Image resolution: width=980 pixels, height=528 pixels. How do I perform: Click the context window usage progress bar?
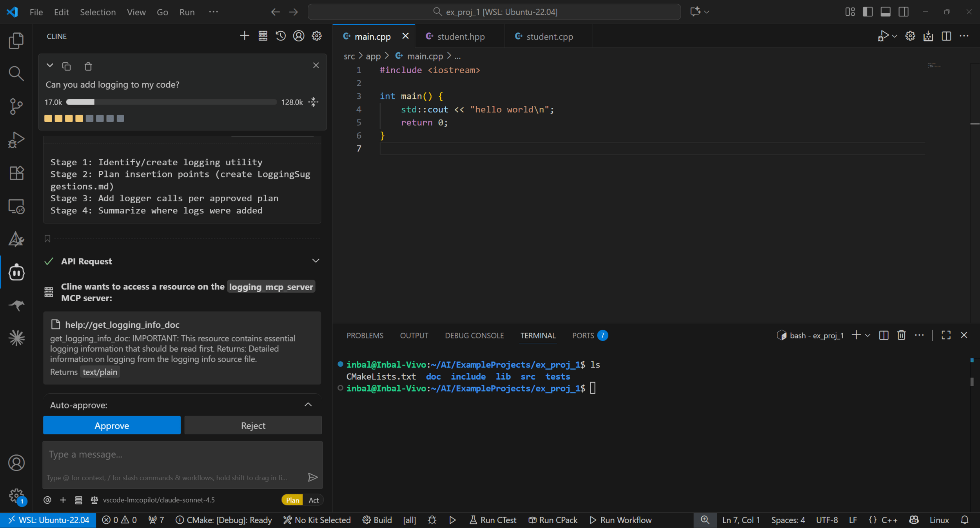point(171,102)
